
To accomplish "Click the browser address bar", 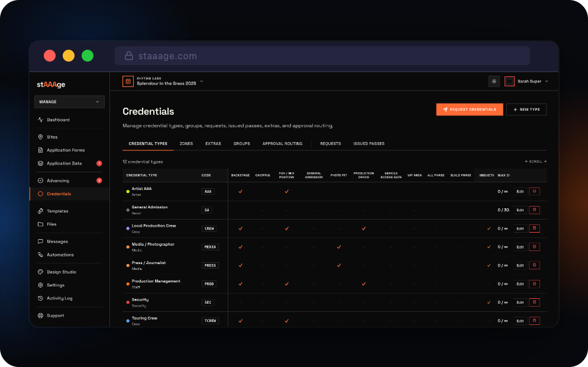I will click(x=322, y=56).
